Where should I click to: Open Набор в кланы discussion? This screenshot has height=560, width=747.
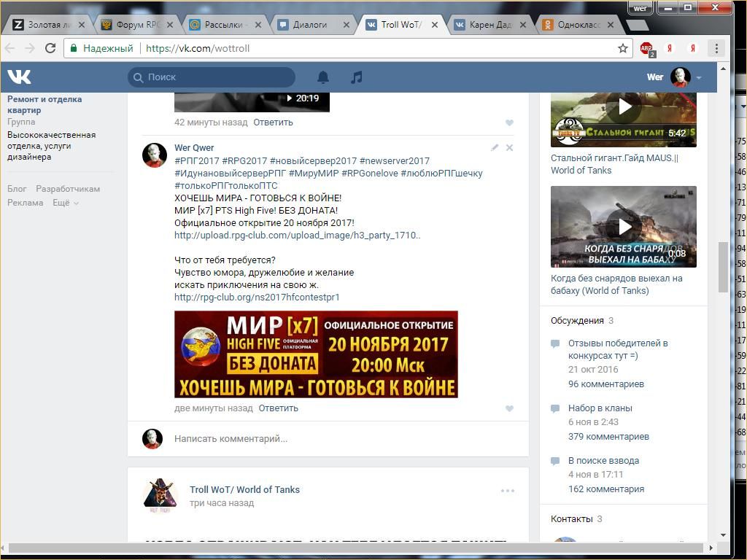[600, 408]
